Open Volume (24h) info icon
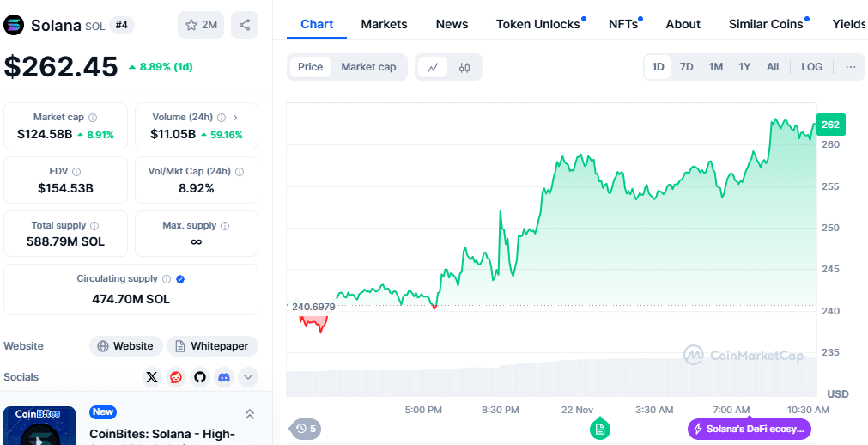Image resolution: width=868 pixels, height=445 pixels. tap(222, 118)
